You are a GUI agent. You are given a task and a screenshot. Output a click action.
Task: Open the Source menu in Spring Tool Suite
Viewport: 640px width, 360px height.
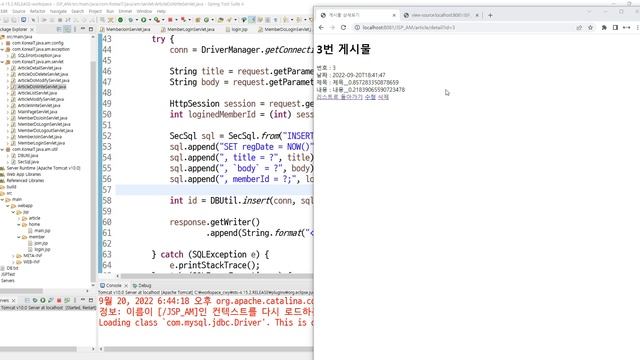tap(18, 11)
